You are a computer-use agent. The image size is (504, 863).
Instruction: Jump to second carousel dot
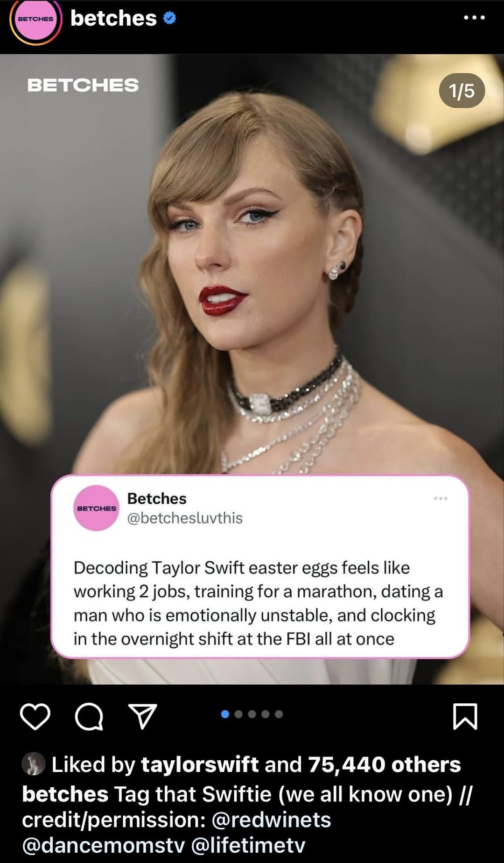(x=238, y=714)
